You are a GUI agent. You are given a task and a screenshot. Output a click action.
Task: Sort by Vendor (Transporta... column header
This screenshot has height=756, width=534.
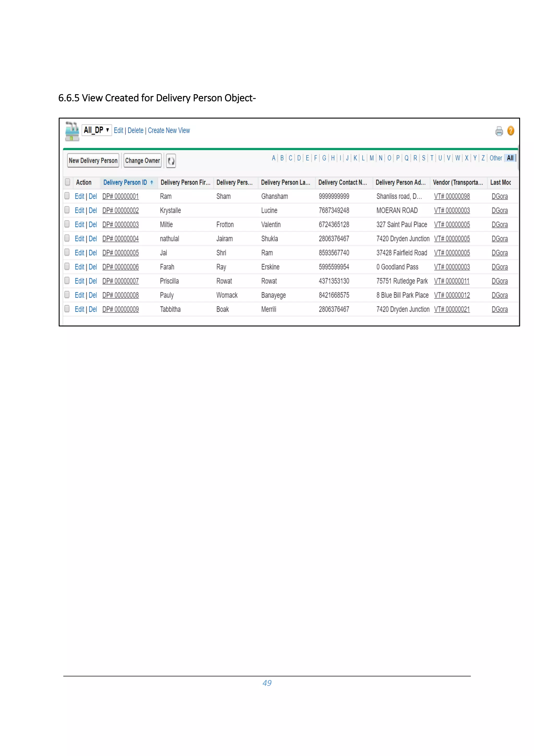coord(458,182)
